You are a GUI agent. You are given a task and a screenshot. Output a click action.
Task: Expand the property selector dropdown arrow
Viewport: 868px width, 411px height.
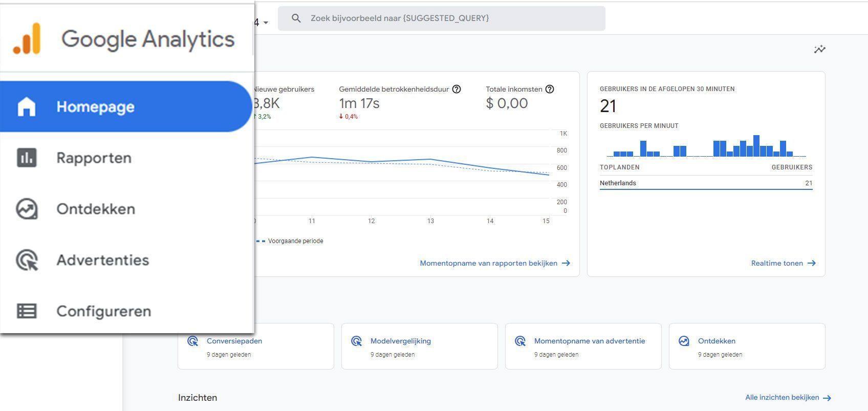tap(266, 23)
